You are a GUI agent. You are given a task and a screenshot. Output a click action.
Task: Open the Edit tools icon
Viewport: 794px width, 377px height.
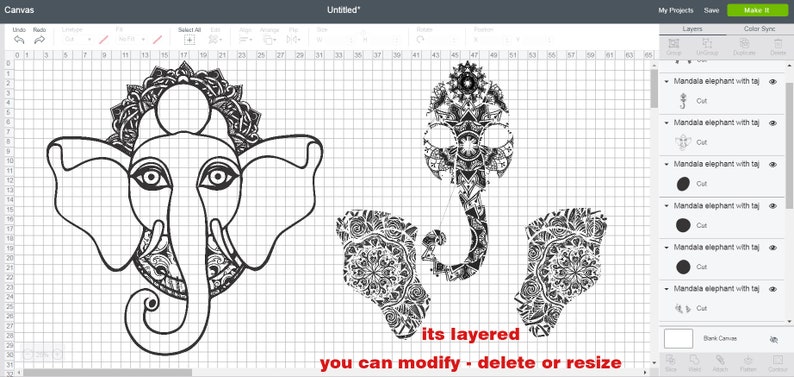pyautogui.click(x=215, y=39)
